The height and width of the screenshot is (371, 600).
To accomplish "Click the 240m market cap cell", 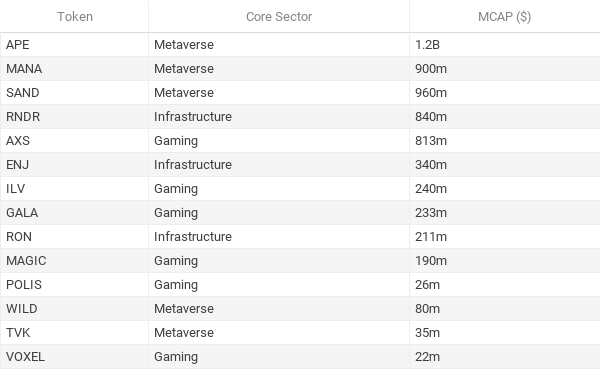I will 505,189.
